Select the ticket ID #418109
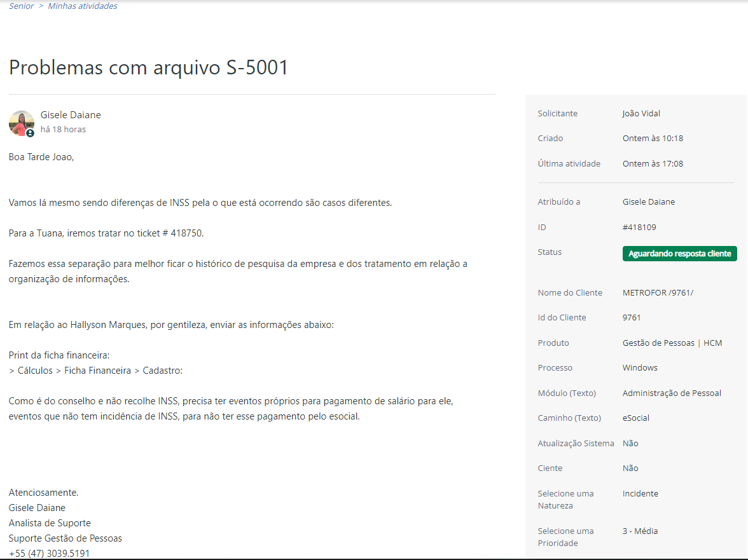 tap(639, 228)
